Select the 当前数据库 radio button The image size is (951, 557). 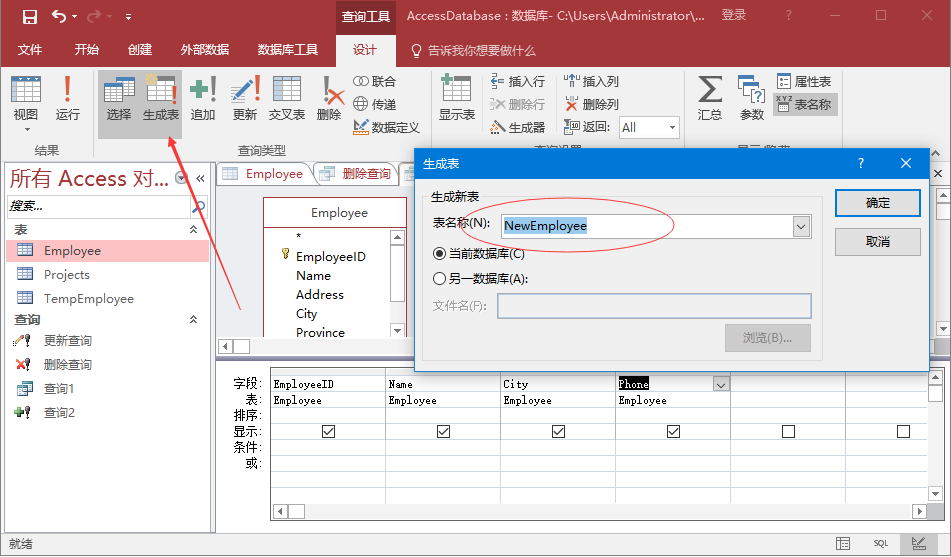pyautogui.click(x=439, y=254)
